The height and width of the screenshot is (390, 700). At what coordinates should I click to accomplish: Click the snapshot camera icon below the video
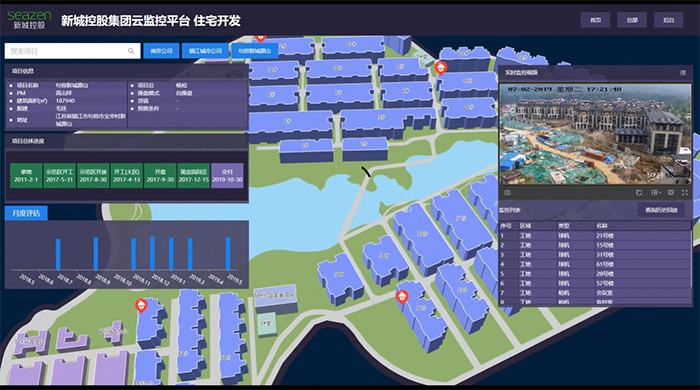pos(507,192)
